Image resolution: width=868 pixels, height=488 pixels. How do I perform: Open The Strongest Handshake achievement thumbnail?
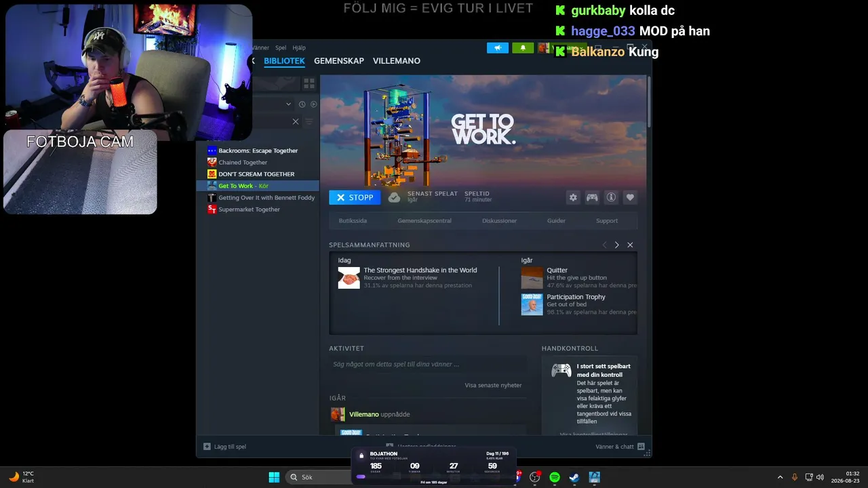(x=349, y=278)
